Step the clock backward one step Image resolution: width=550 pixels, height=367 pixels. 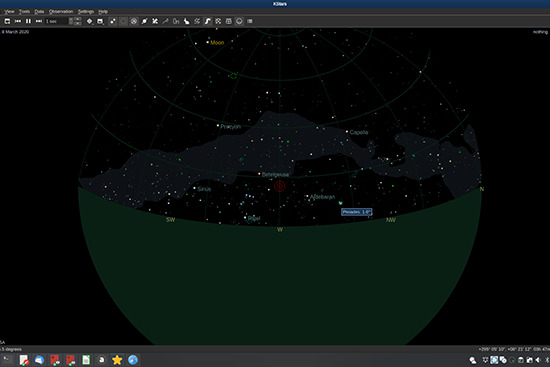18,21
